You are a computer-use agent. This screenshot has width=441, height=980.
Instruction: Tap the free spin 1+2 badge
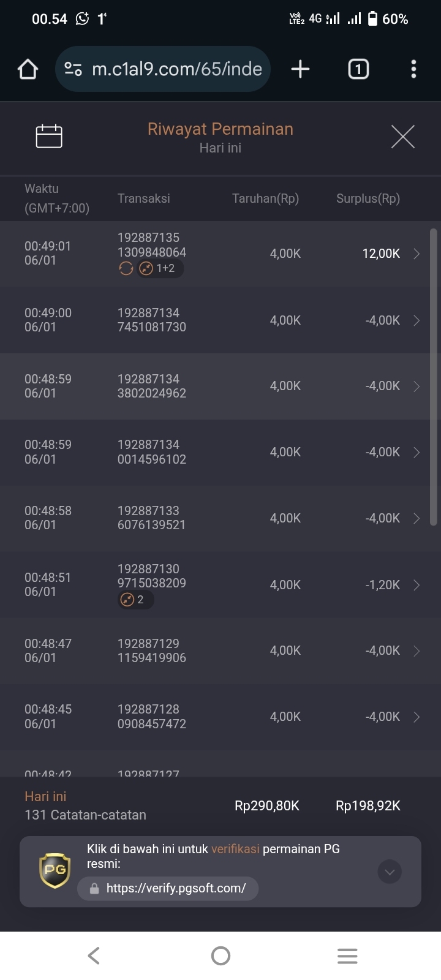(x=159, y=268)
